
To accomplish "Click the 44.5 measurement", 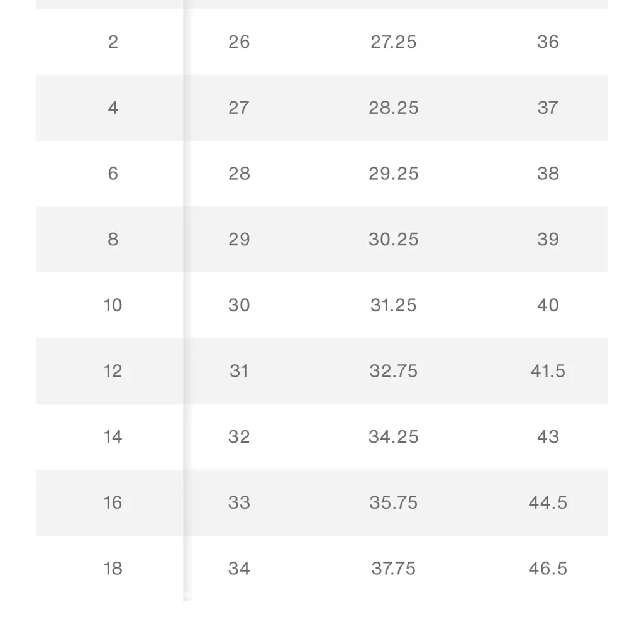I will click(548, 502).
